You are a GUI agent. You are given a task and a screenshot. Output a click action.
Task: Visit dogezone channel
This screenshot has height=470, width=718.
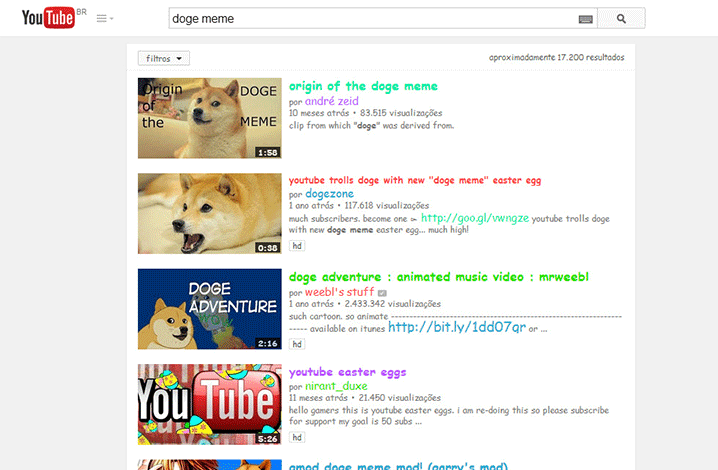pyautogui.click(x=330, y=194)
